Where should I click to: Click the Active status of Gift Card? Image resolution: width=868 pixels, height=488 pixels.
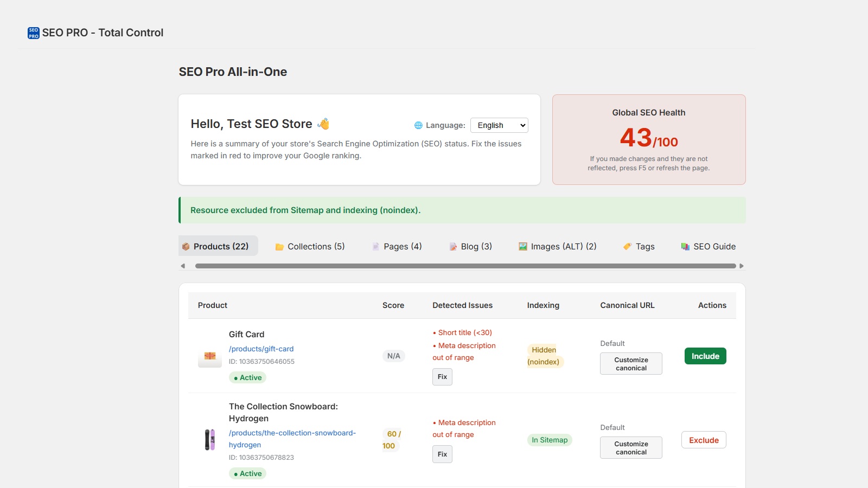coord(247,377)
